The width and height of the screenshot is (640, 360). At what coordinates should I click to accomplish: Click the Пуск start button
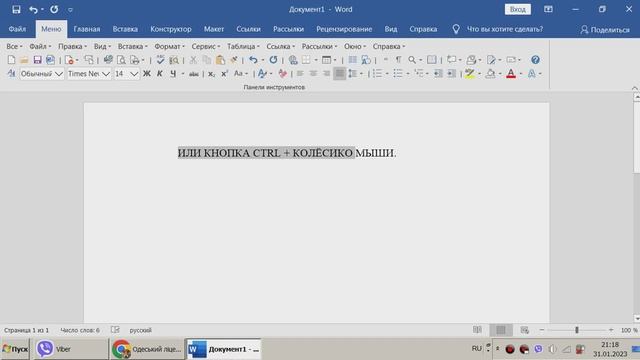pyautogui.click(x=15, y=349)
